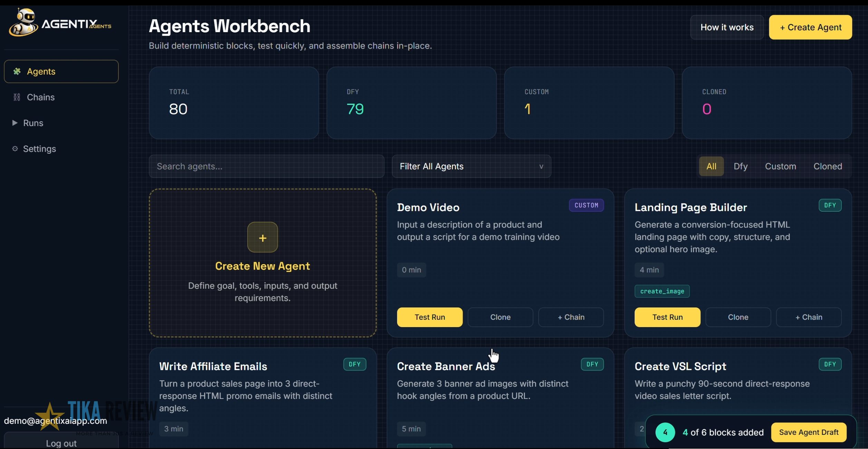Open the Chains section in sidebar
The width and height of the screenshot is (868, 449).
tap(61, 97)
